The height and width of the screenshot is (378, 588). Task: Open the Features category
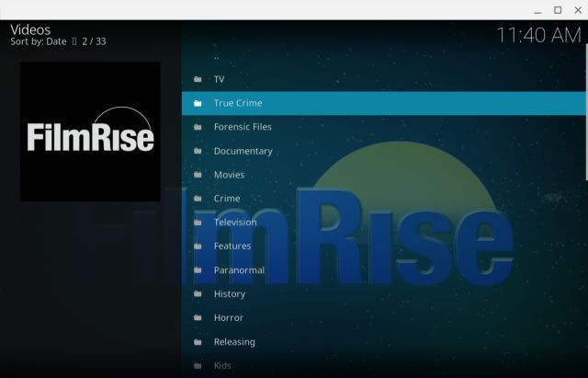point(383,246)
